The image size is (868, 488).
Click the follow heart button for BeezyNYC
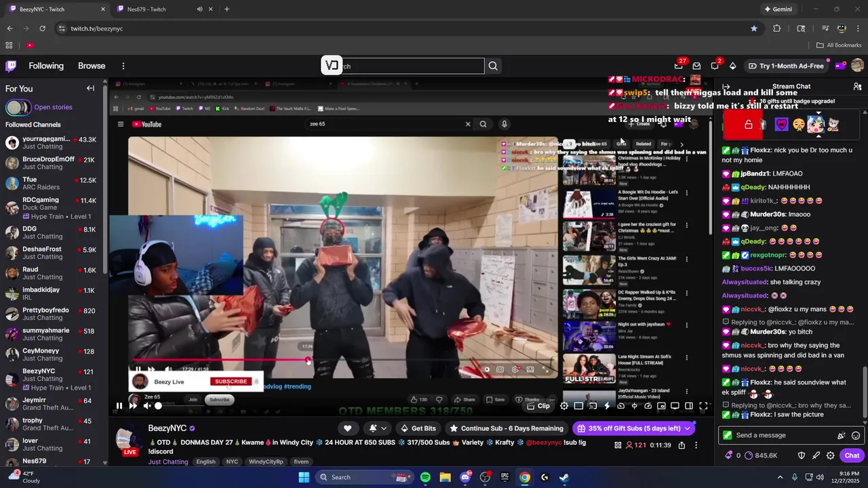[x=347, y=428]
